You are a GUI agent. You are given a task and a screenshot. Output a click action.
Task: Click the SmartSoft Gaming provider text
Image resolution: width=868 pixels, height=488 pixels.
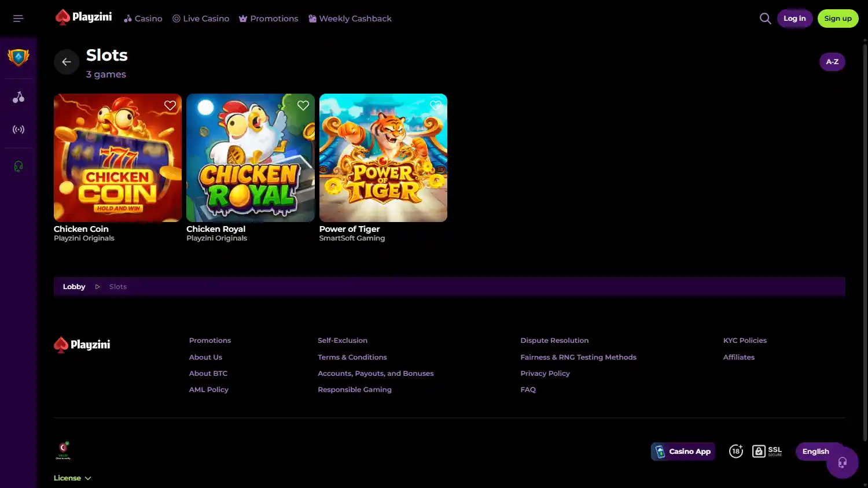click(352, 238)
